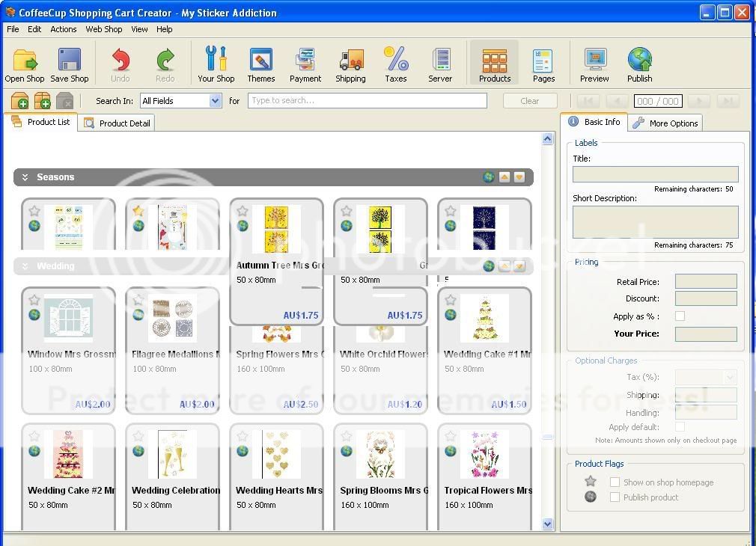Screen dimensions: 756x546
Task: Switch to the Product Detail tab
Action: click(x=116, y=123)
